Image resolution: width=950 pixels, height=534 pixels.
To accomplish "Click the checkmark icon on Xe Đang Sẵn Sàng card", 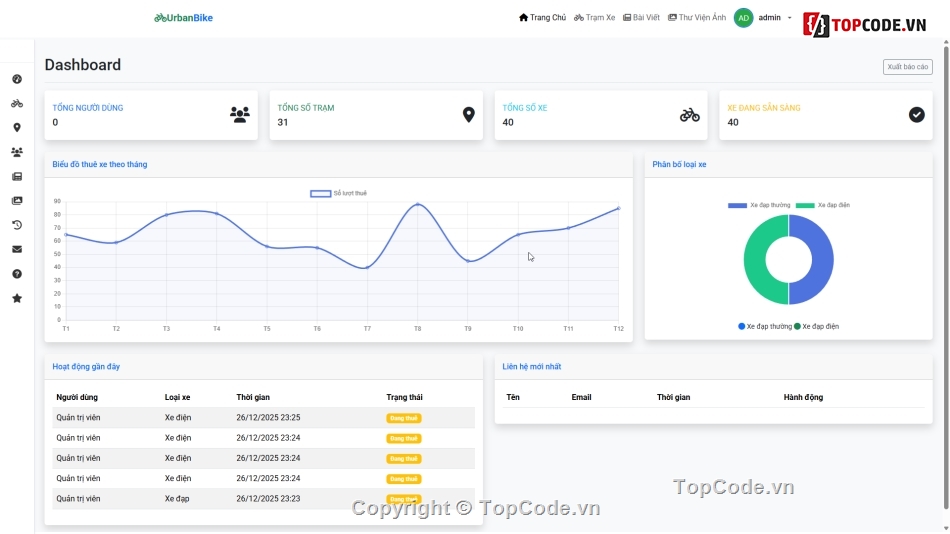I will click(917, 115).
